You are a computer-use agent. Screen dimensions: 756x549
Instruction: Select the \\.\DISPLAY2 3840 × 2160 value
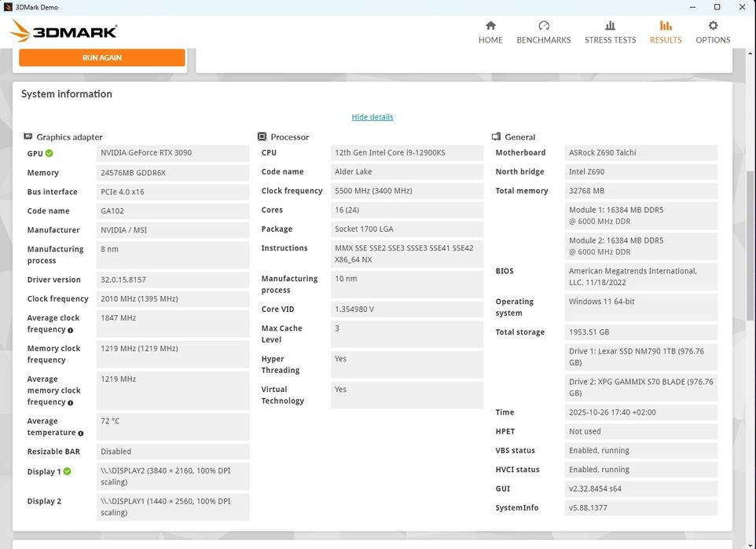(x=173, y=476)
